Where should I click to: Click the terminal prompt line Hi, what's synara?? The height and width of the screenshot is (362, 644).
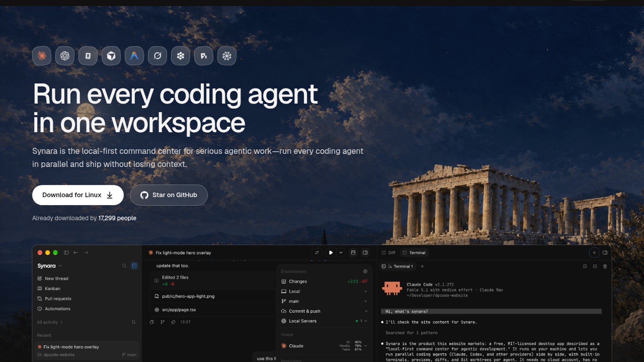pos(491,311)
